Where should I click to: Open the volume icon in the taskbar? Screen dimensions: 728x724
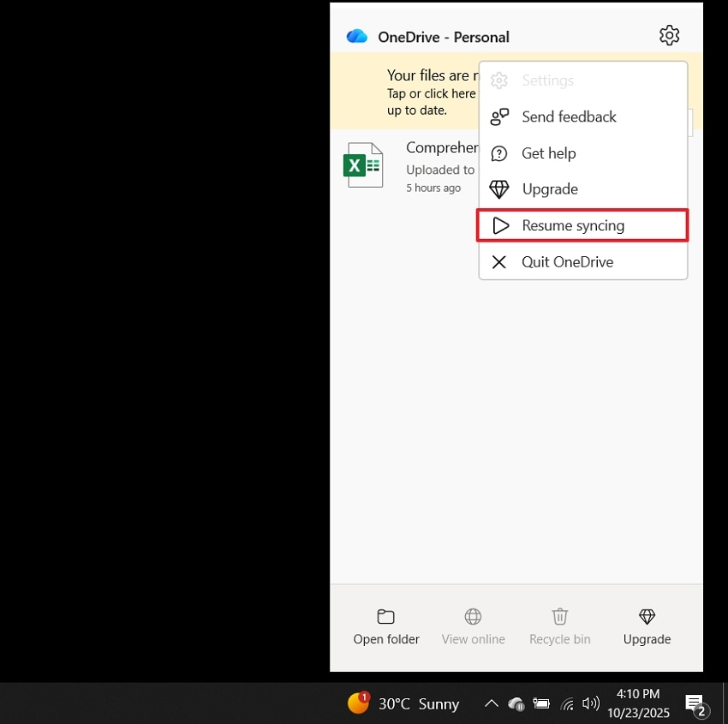591,703
